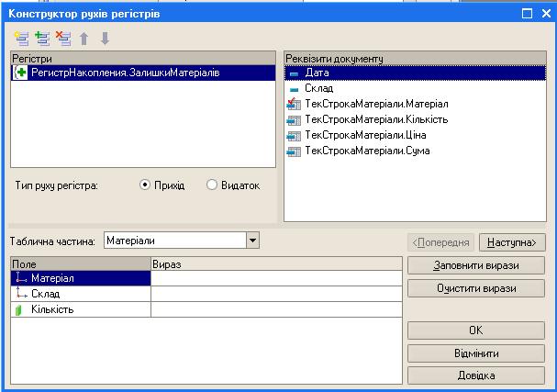Click the <Попередня button
The image size is (557, 392).
440,242
